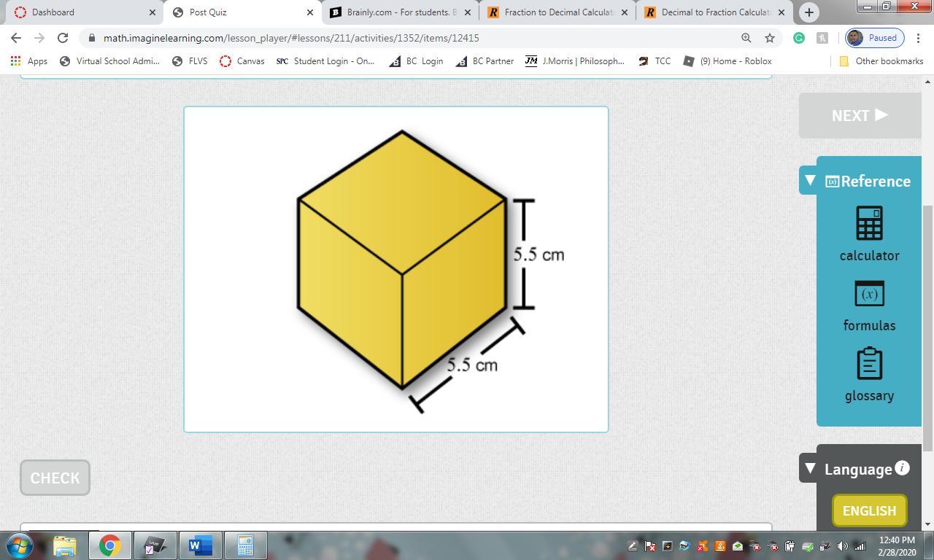Open Avast antivirus tray icon
This screenshot has width=934, height=560.
click(x=703, y=546)
